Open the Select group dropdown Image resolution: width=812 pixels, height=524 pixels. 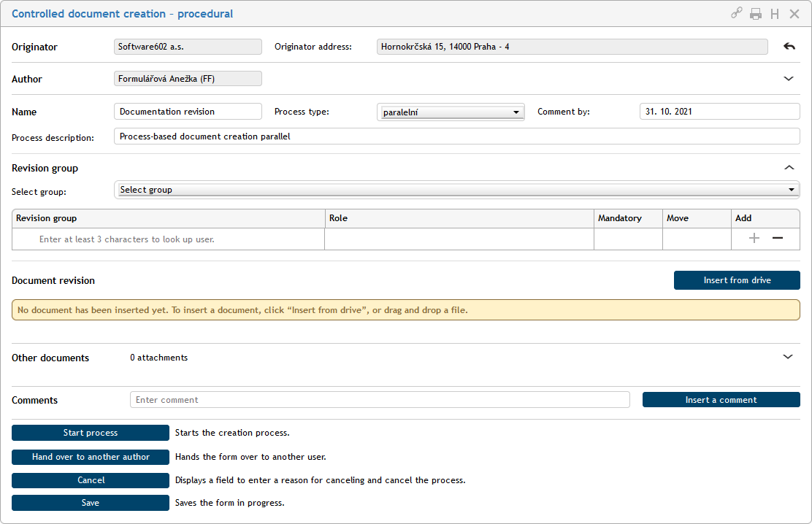pos(456,190)
